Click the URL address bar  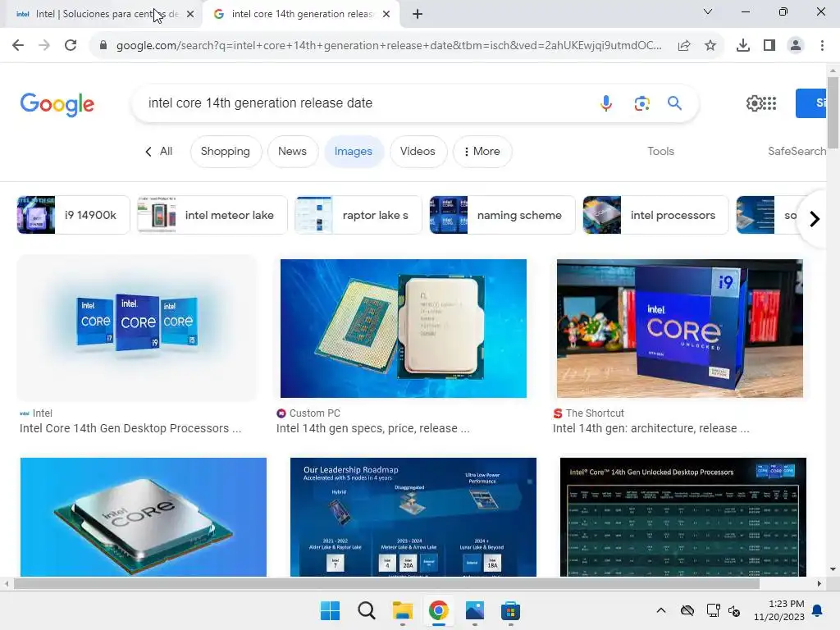coord(388,46)
